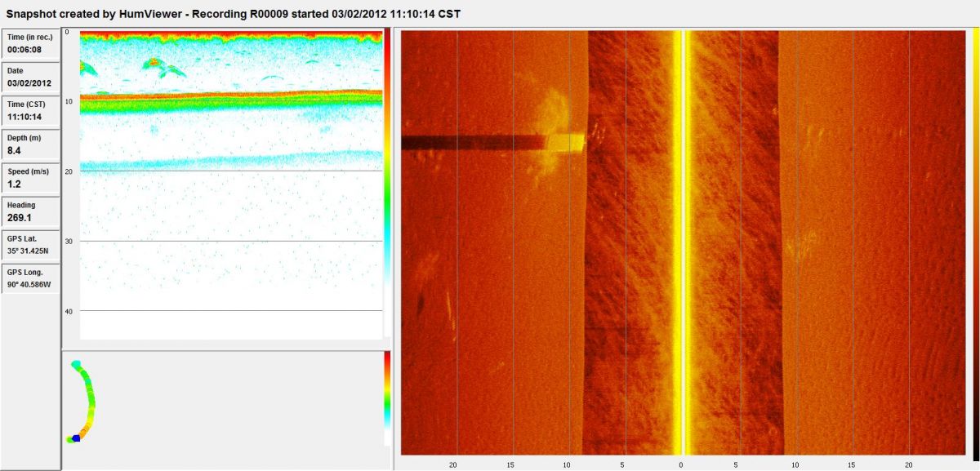Screen dimensions: 980x471
Task: Click the dark acoustic shadow band beside the bright object
Action: [x=474, y=143]
